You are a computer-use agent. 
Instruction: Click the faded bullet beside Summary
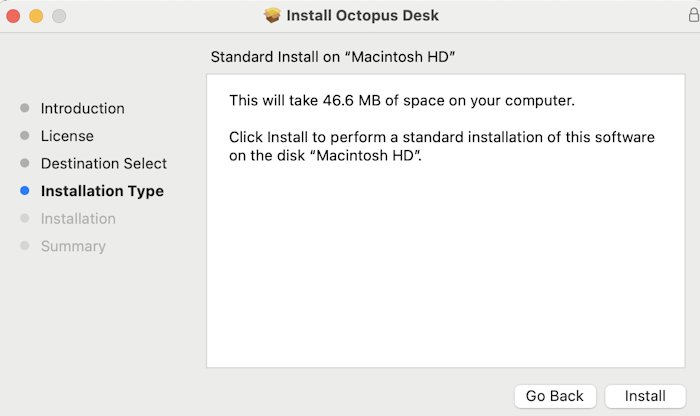(x=25, y=246)
